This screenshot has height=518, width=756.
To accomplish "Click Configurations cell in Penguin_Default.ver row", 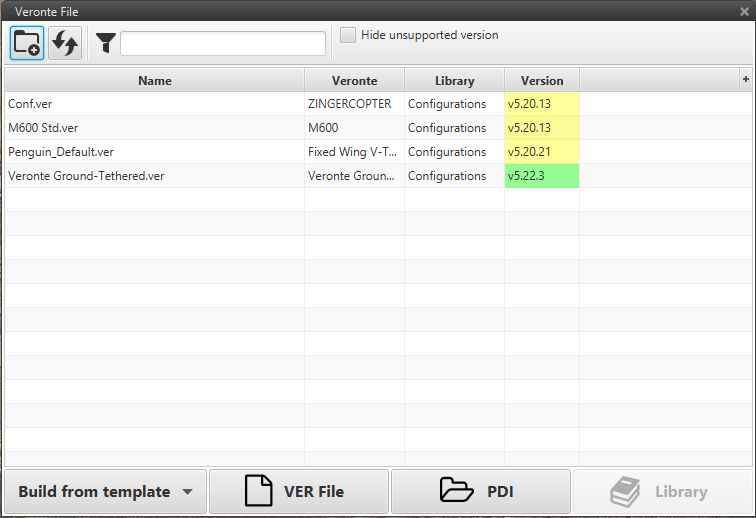I will point(455,152).
